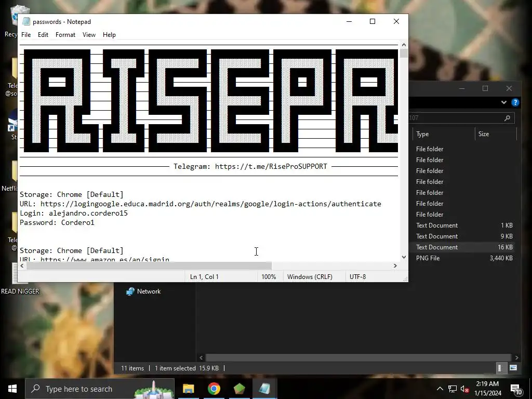The image size is (532, 399).
Task: Click the Notepad horizontal scrollbar thumb
Action: pyautogui.click(x=149, y=265)
